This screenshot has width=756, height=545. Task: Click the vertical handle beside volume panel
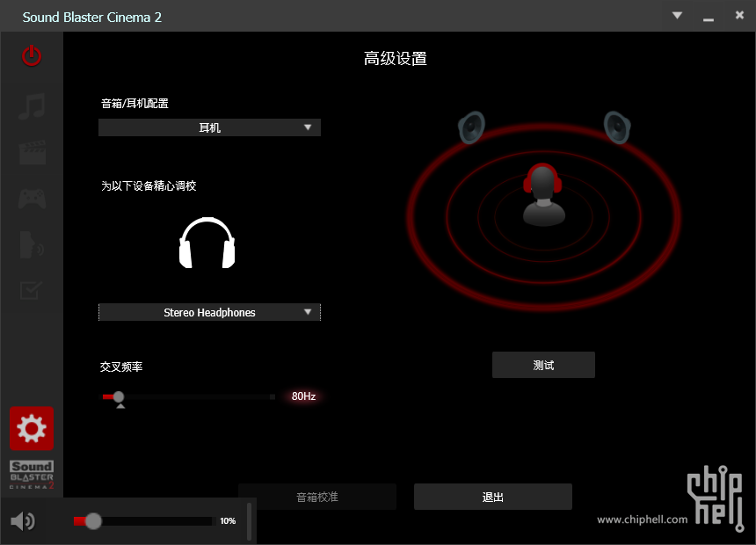[250, 521]
